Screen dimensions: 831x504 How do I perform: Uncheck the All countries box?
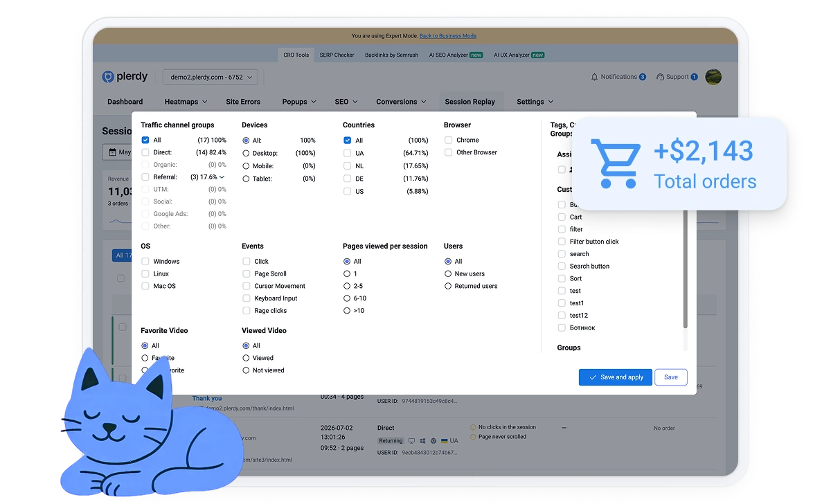348,140
